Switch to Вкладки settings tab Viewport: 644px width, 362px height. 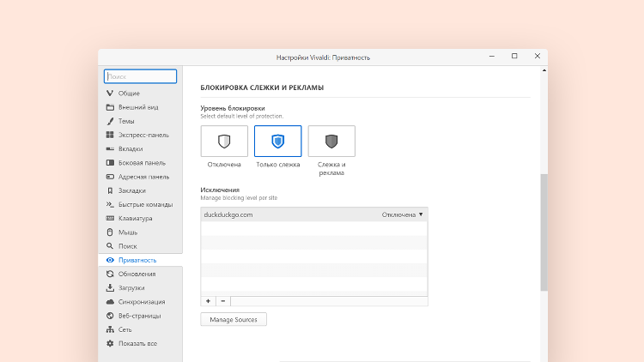pos(131,148)
